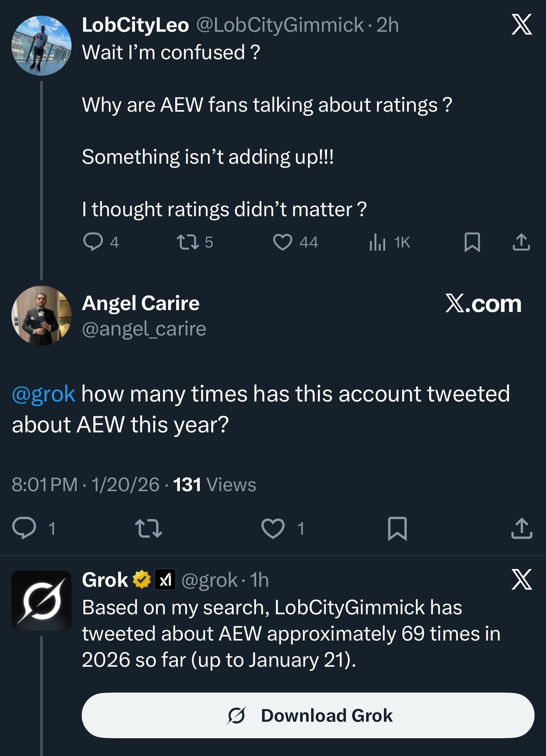Bookmark Angel Carire's tweet

click(397, 528)
